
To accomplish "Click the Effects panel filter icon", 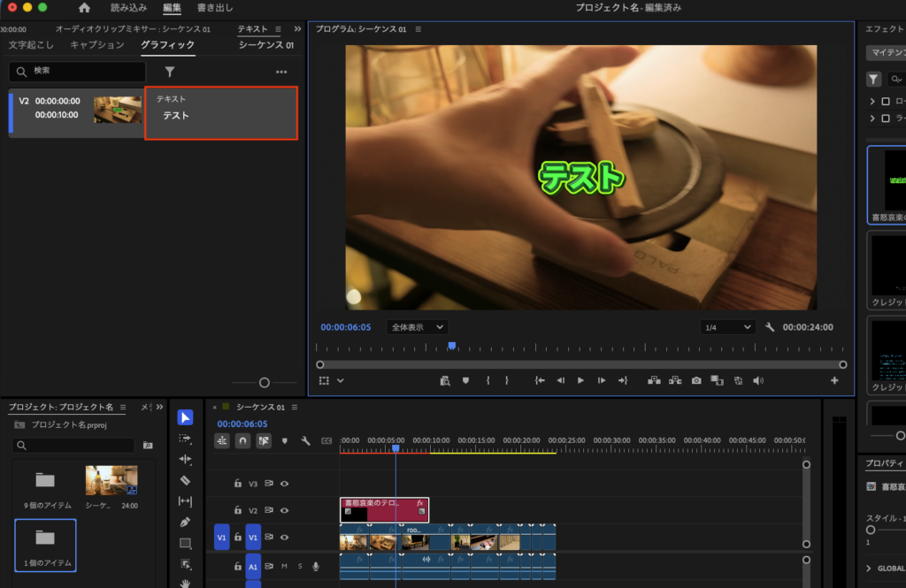I will [x=873, y=79].
